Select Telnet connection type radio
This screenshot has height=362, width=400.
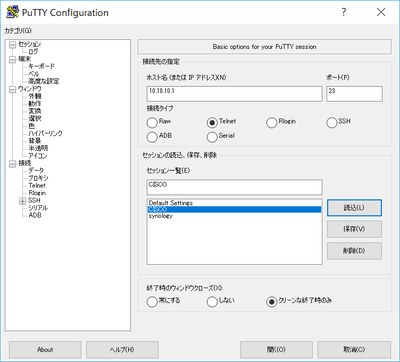coord(212,122)
